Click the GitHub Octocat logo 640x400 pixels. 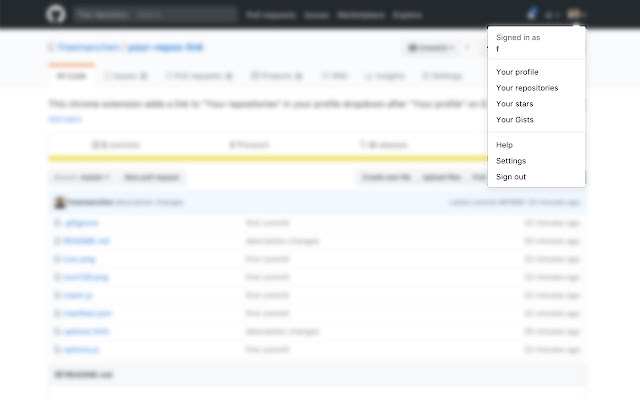[56, 15]
